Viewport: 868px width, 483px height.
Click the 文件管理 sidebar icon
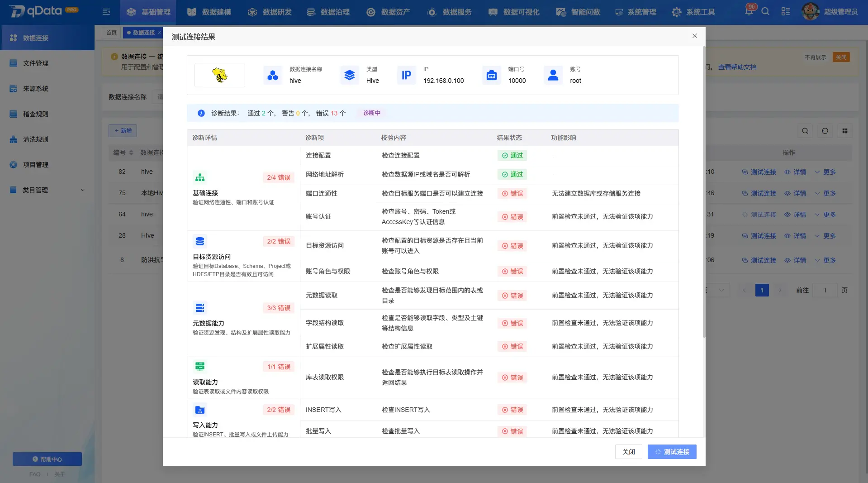point(14,63)
